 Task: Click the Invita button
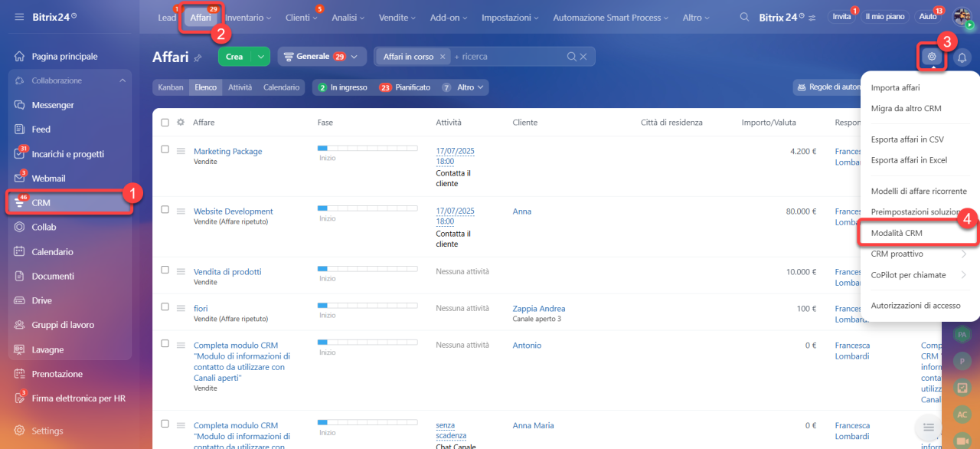tap(841, 17)
